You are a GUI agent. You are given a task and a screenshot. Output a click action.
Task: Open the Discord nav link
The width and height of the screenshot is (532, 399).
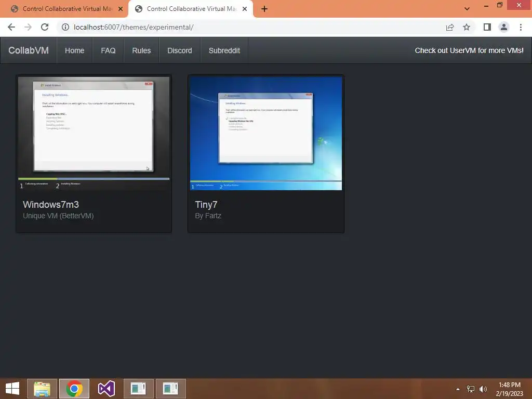179,50
